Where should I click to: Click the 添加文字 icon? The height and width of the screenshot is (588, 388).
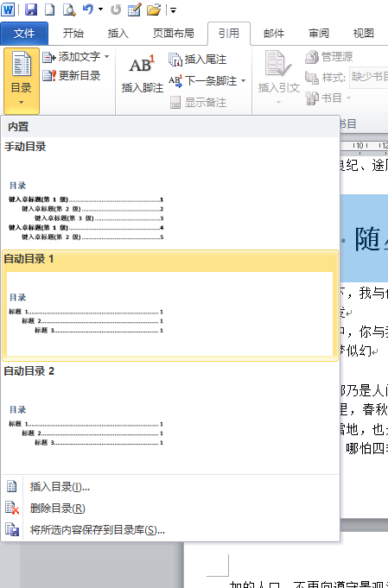coord(49,57)
